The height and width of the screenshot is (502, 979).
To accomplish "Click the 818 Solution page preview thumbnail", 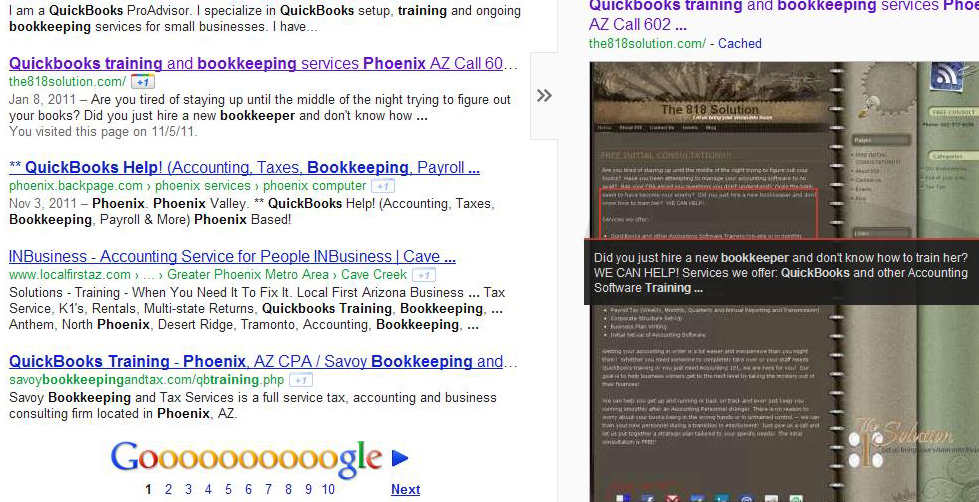I will click(x=784, y=282).
